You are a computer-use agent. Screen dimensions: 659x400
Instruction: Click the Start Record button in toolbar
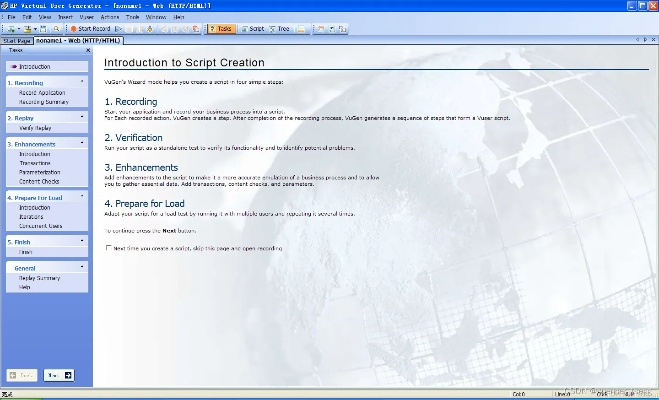[x=90, y=29]
